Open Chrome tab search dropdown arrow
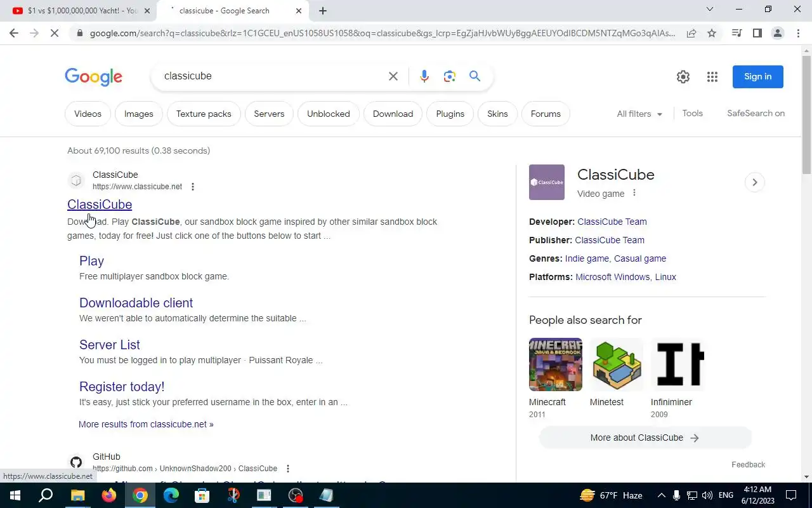This screenshot has width=812, height=508. pyautogui.click(x=710, y=10)
